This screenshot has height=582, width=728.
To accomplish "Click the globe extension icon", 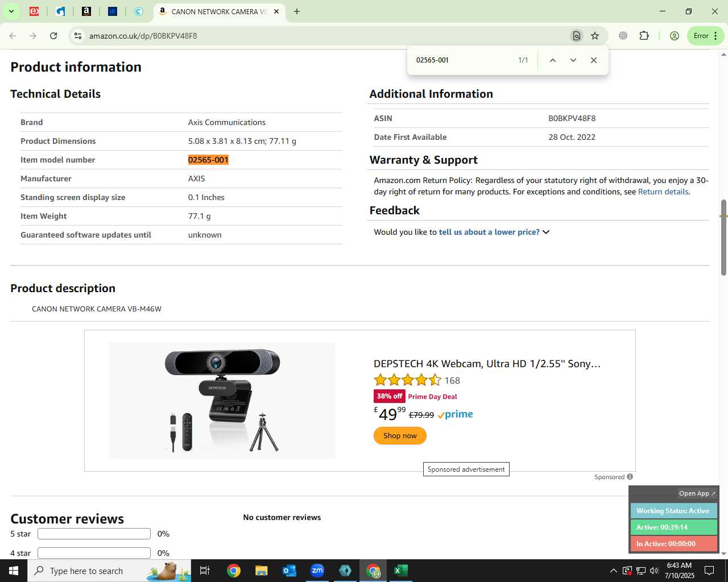I will 623,36.
